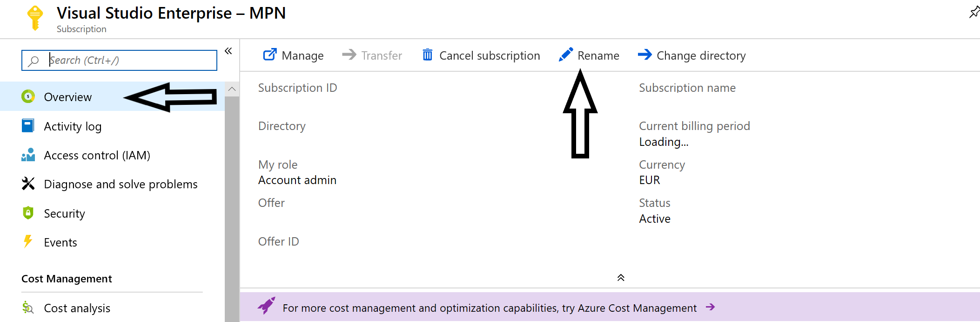The image size is (980, 322).
Task: Click the purple arrow at banner end
Action: click(x=710, y=307)
